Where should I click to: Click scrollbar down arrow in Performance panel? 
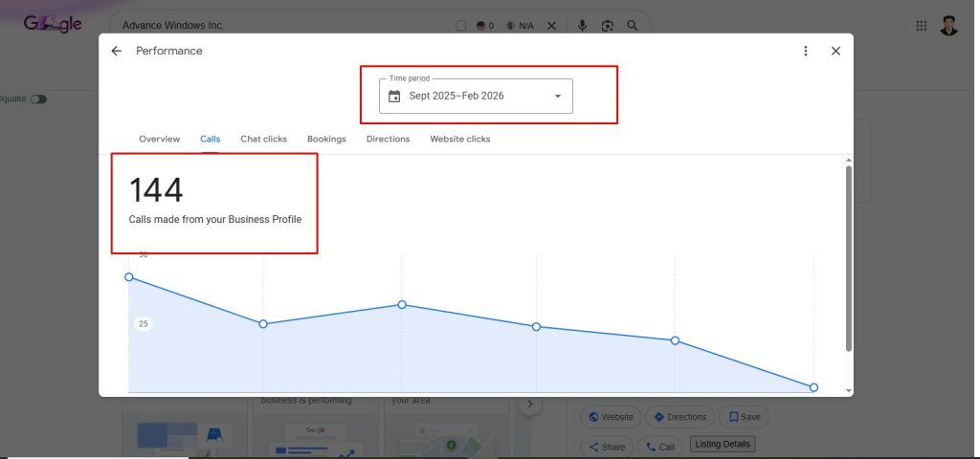click(x=848, y=391)
